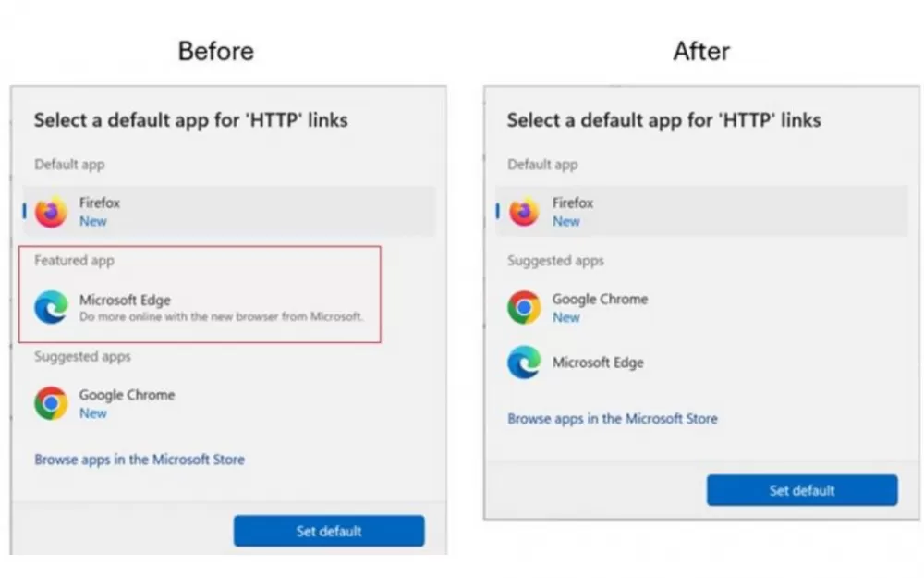924x578 pixels.
Task: Click the Google Chrome icon in After dialog
Action: pos(524,307)
